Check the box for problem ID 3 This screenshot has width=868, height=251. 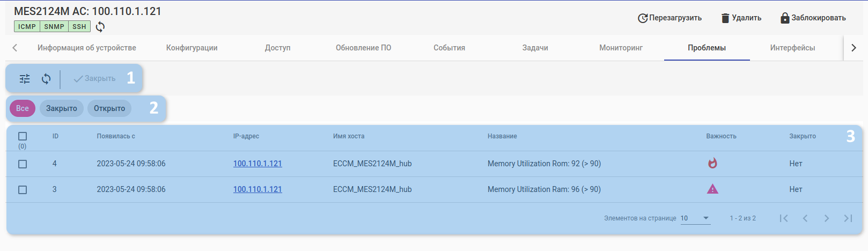click(23, 190)
